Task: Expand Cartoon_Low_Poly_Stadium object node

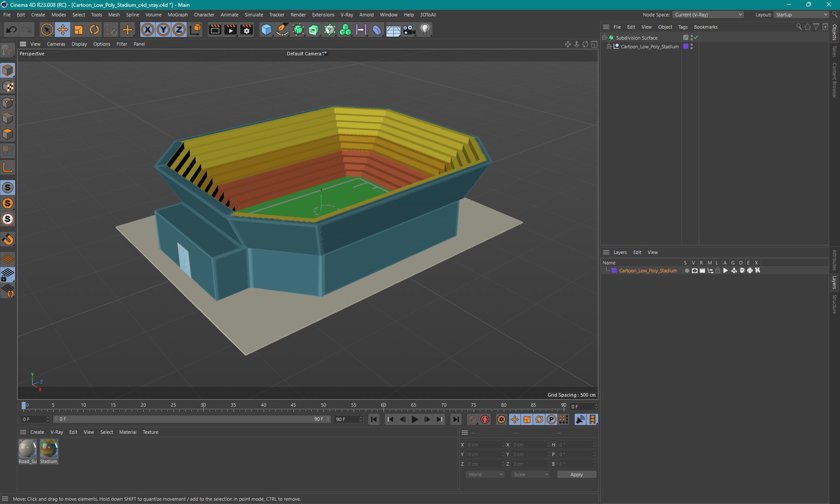Action: point(609,47)
